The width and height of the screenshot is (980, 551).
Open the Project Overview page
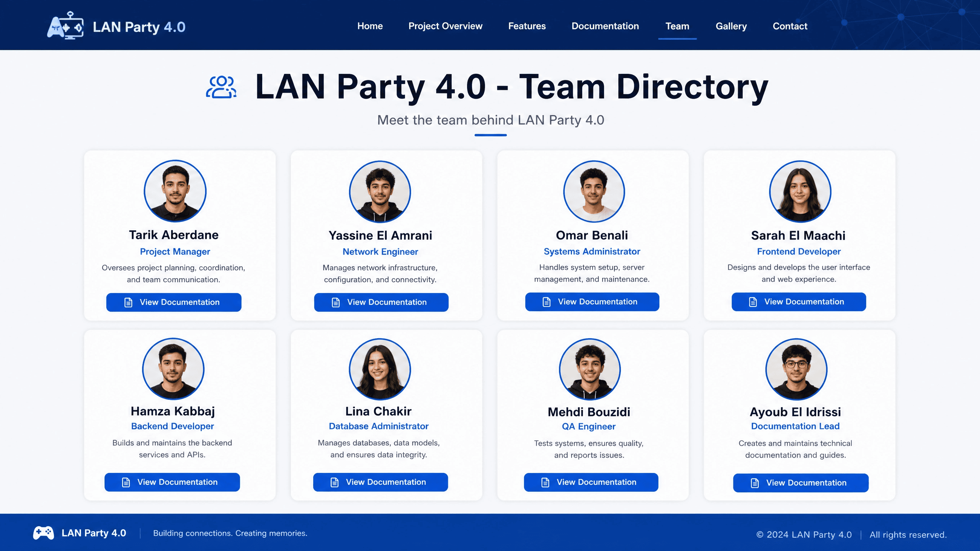[x=445, y=26]
